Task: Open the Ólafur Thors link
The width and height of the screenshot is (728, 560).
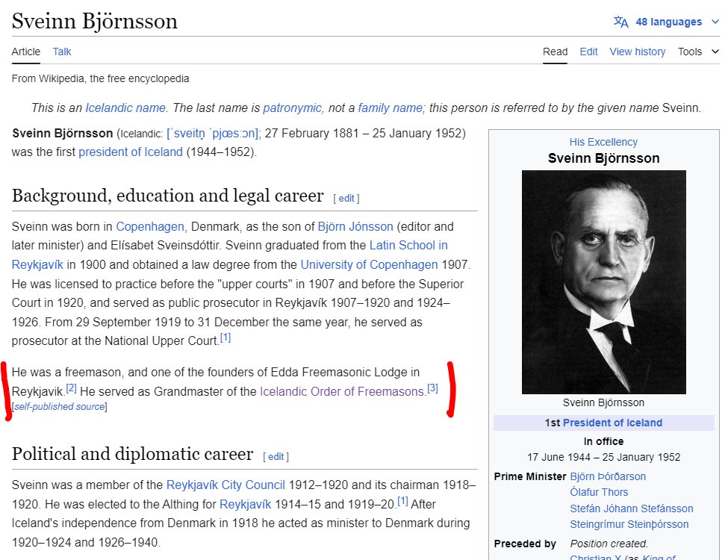Action: tap(599, 492)
